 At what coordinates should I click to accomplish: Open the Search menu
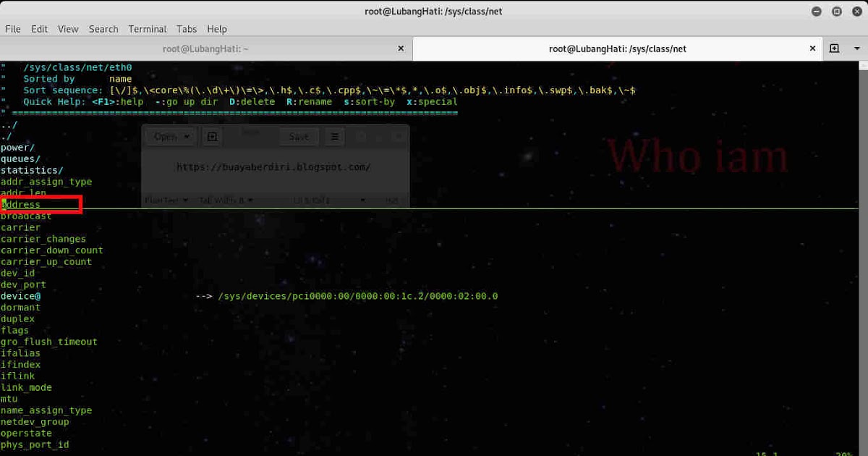click(x=103, y=29)
